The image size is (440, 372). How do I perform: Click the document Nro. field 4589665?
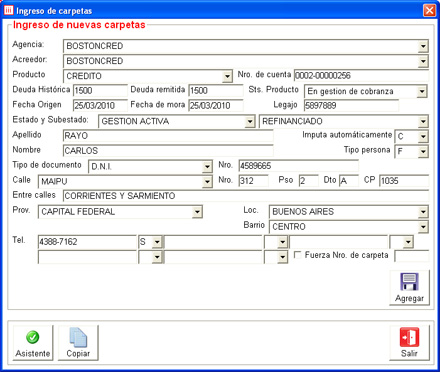tap(299, 166)
